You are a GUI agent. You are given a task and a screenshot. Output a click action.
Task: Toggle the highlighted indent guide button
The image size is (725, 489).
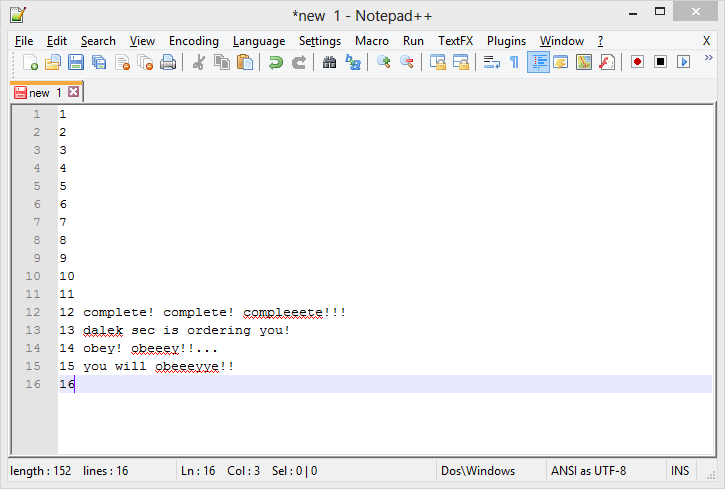[x=537, y=62]
